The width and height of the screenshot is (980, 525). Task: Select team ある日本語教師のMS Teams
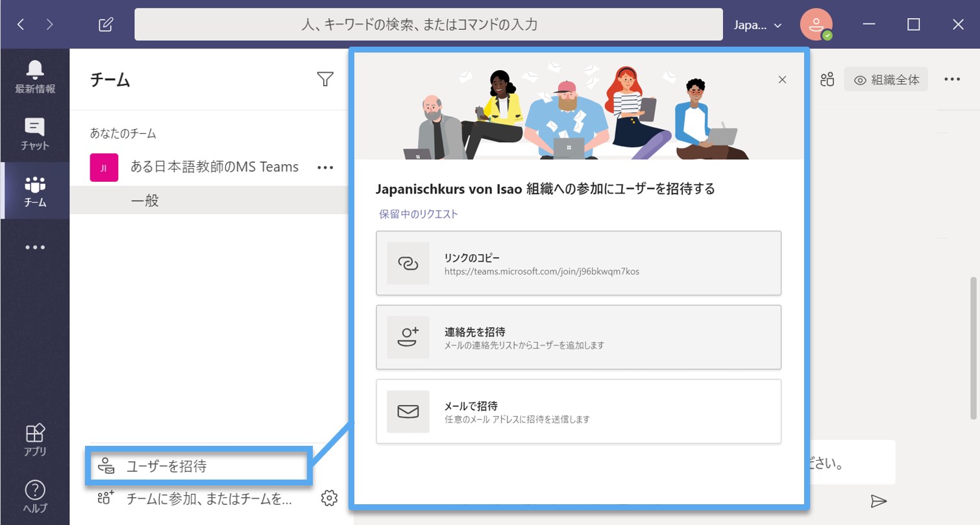pyautogui.click(x=214, y=167)
